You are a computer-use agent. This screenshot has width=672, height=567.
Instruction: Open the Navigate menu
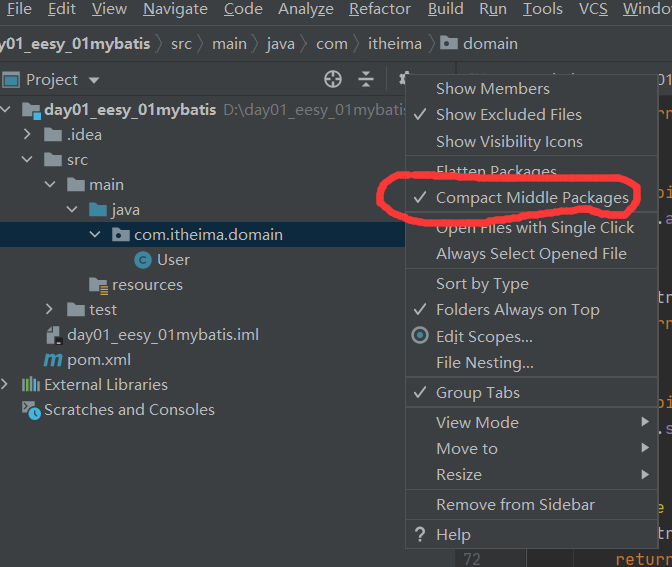[175, 9]
